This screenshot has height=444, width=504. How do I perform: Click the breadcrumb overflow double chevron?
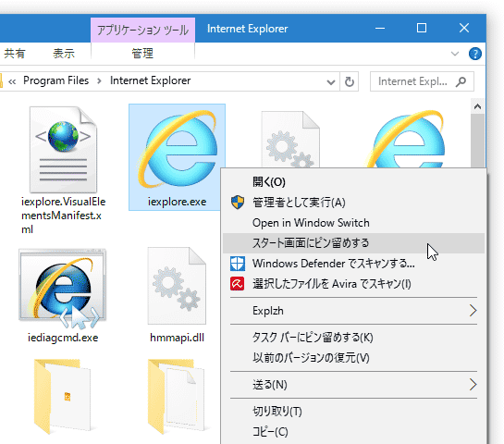click(12, 81)
